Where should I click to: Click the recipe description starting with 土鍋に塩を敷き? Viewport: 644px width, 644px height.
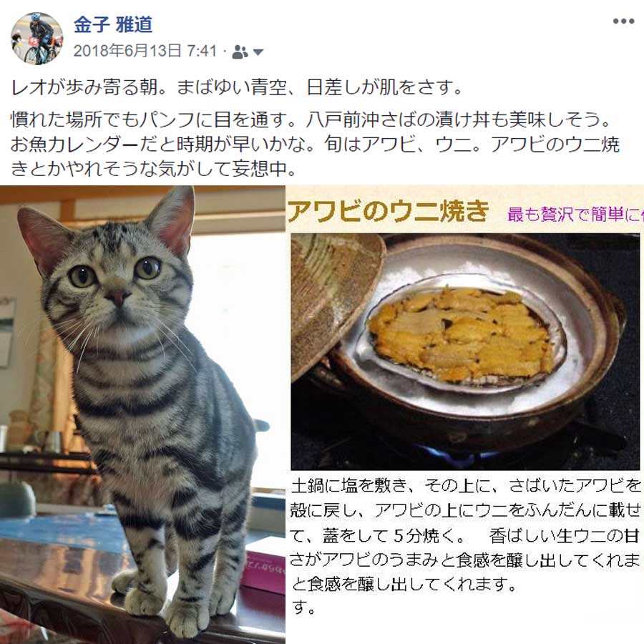click(x=465, y=546)
